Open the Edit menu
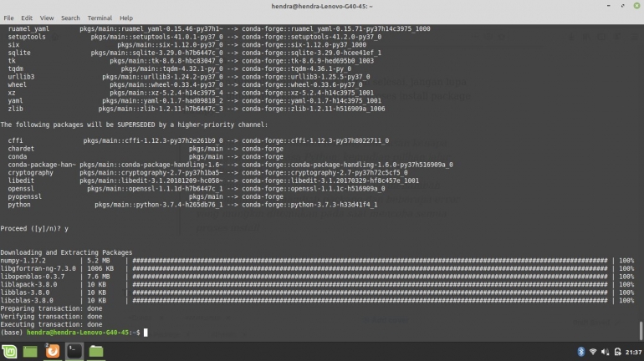The width and height of the screenshot is (644, 361). [x=27, y=18]
